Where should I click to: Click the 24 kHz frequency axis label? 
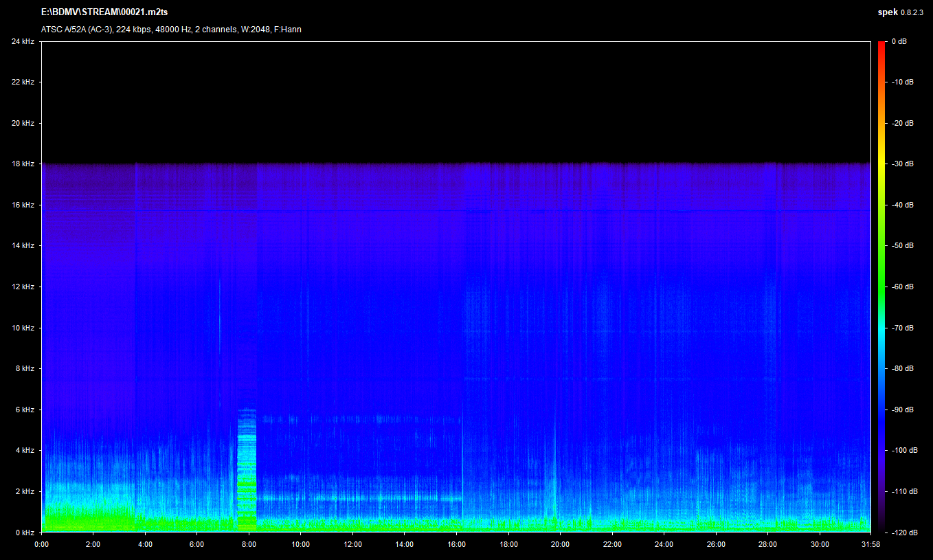[x=23, y=41]
